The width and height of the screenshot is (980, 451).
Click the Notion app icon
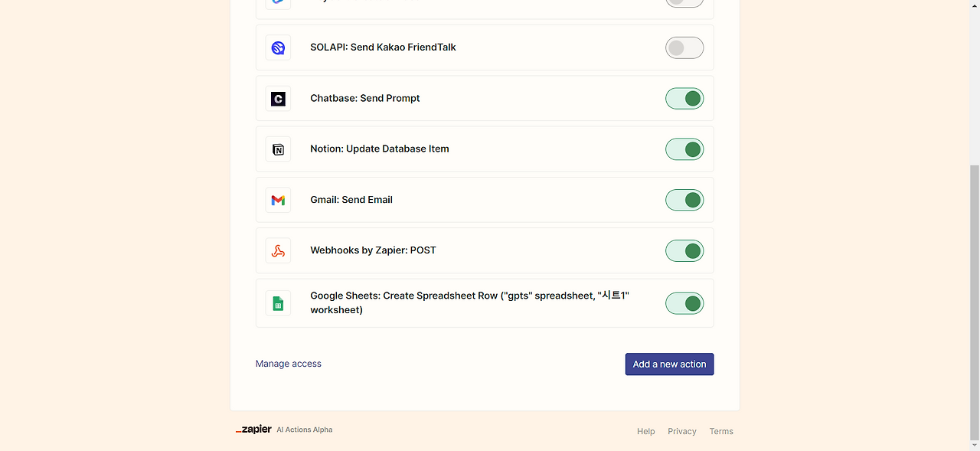click(x=278, y=149)
